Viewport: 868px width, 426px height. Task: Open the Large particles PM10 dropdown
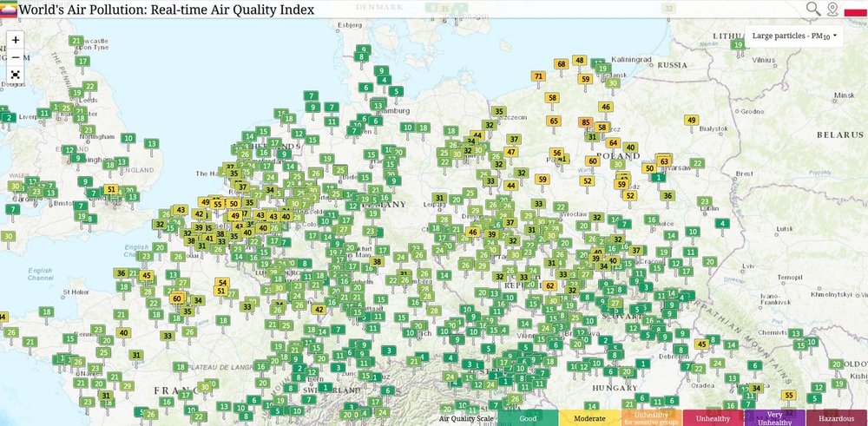click(x=796, y=36)
